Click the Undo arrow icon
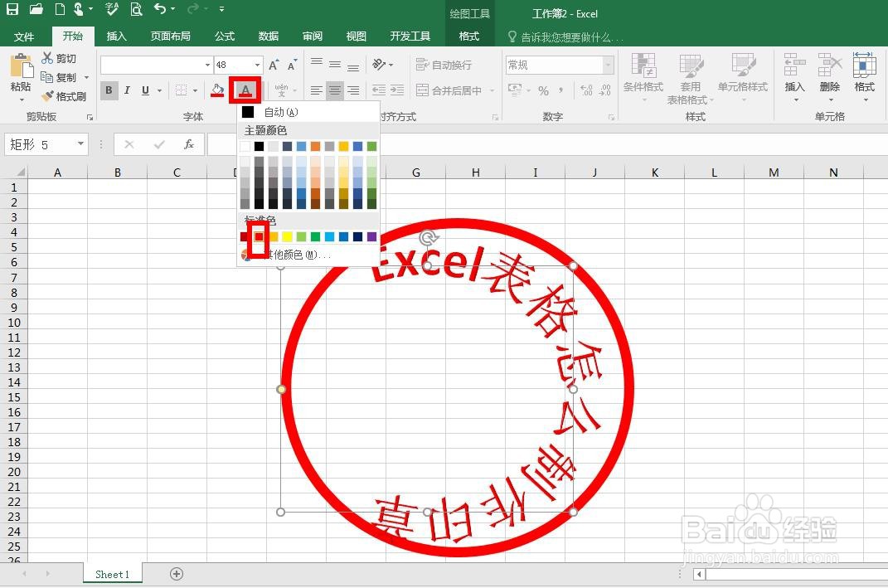888x588 pixels. [x=160, y=8]
